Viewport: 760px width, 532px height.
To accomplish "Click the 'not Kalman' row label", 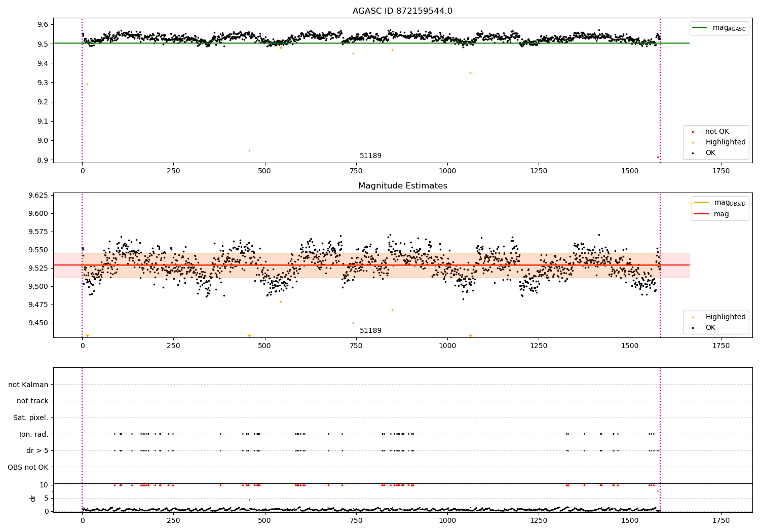I will point(28,385).
